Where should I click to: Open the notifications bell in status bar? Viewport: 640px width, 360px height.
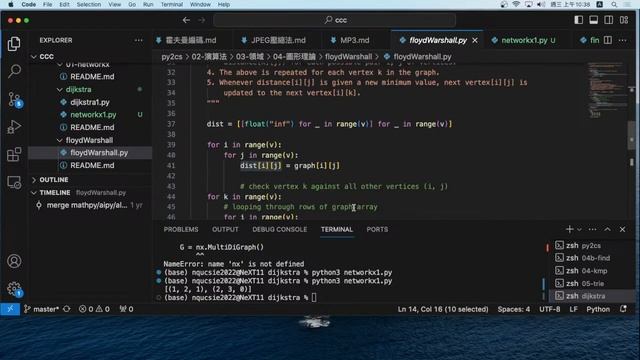pos(623,309)
